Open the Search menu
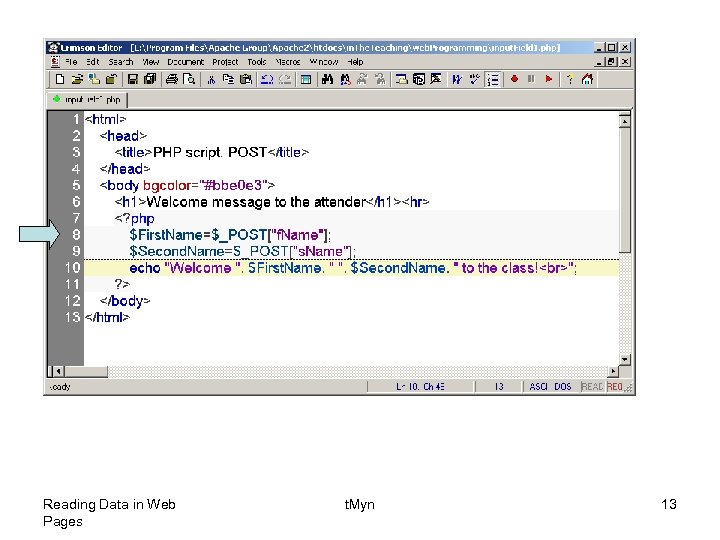This screenshot has width=720, height=540. pos(121,62)
